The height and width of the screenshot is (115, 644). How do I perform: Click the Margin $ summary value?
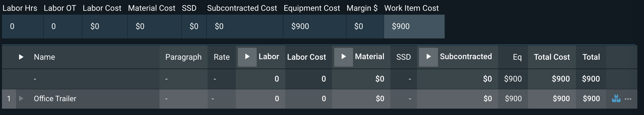pos(359,26)
